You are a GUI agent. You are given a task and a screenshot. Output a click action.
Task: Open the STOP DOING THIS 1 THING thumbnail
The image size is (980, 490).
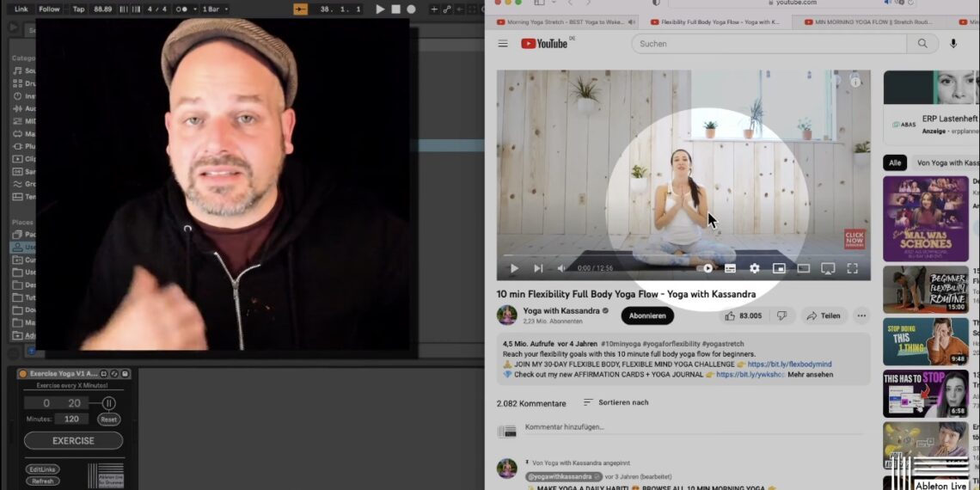tap(926, 341)
